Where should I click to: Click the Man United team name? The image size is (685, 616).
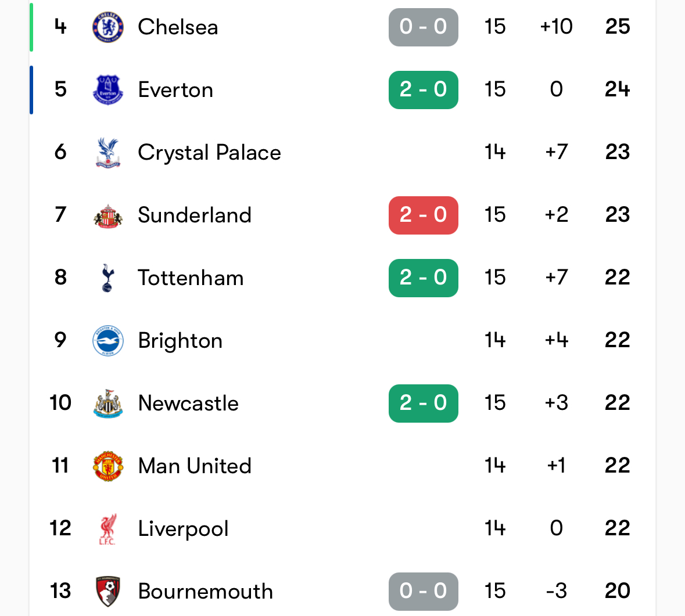[x=195, y=466]
